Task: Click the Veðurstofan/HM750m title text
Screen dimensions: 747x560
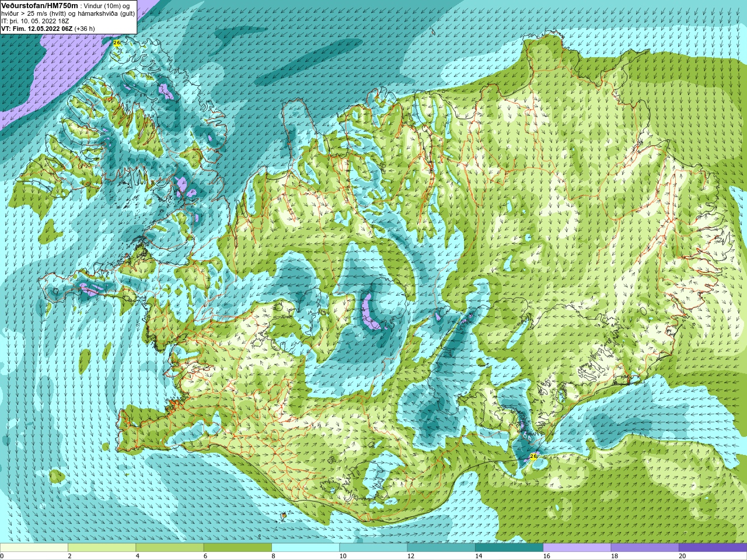Action: coord(40,5)
